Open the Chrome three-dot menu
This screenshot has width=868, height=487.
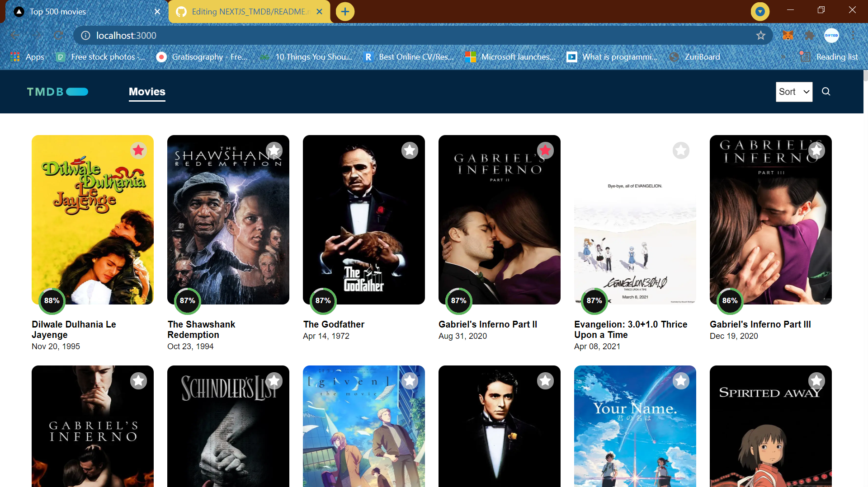tap(853, 35)
